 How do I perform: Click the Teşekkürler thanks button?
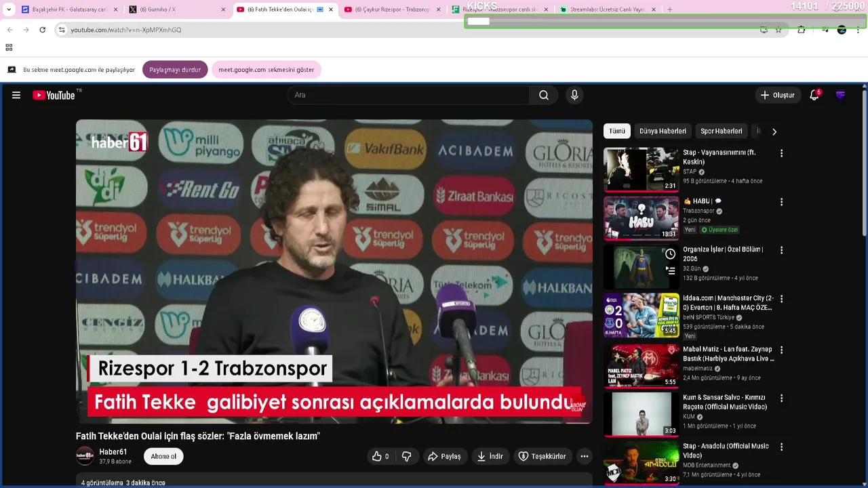[x=542, y=457]
